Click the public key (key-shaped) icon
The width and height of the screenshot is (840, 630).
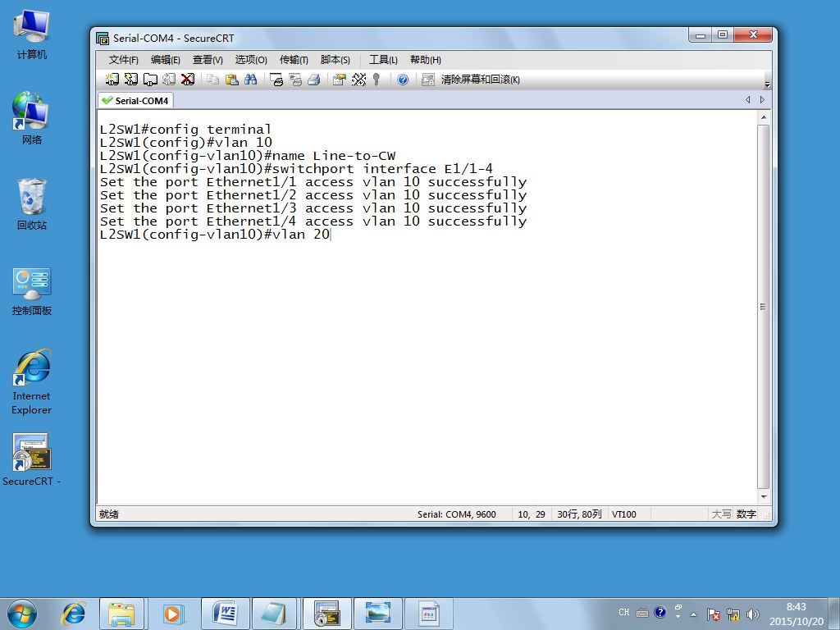pos(377,80)
